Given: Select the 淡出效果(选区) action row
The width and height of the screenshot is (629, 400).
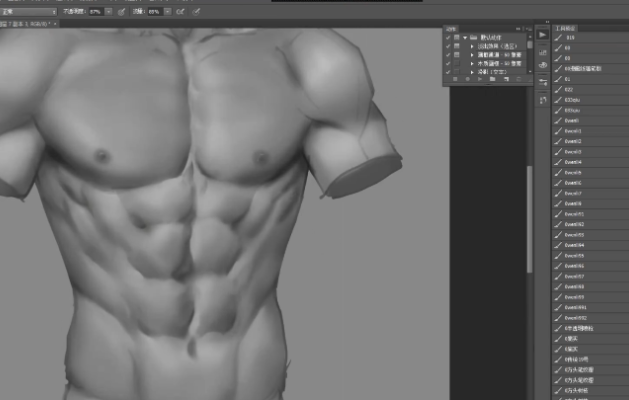Looking at the screenshot, I should (485, 46).
